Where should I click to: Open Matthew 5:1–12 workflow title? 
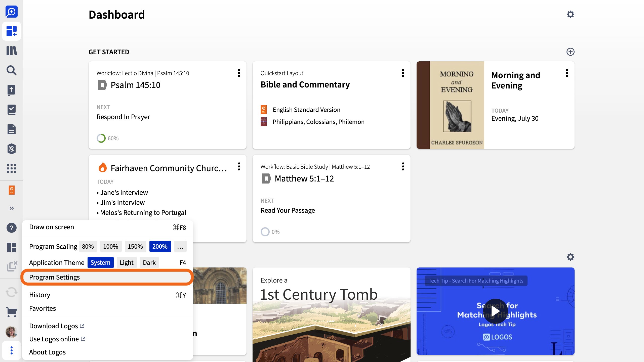(304, 178)
